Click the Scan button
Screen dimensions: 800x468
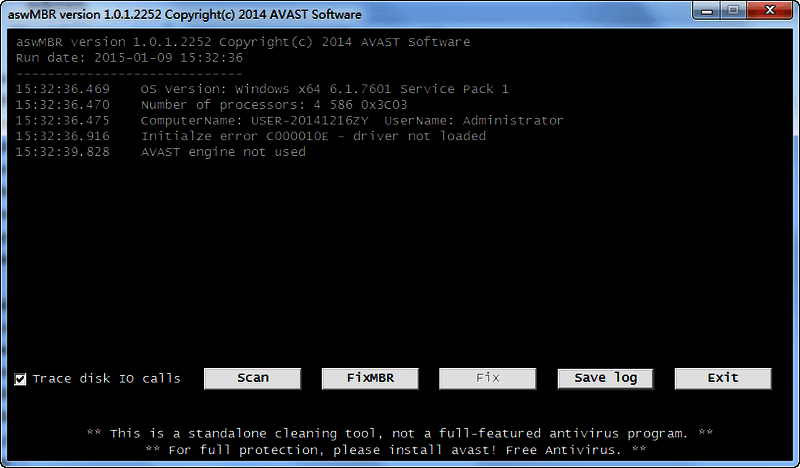coord(253,378)
